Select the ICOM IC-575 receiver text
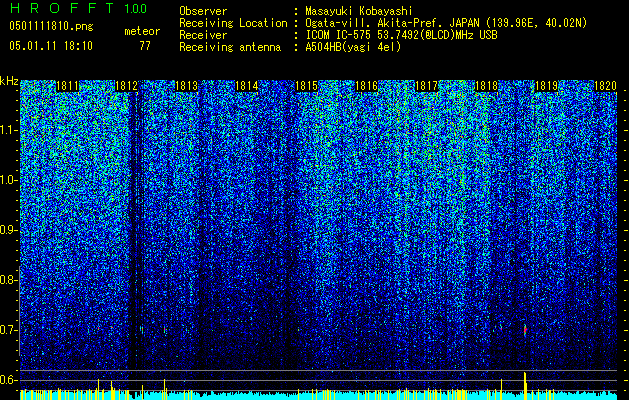 401,35
